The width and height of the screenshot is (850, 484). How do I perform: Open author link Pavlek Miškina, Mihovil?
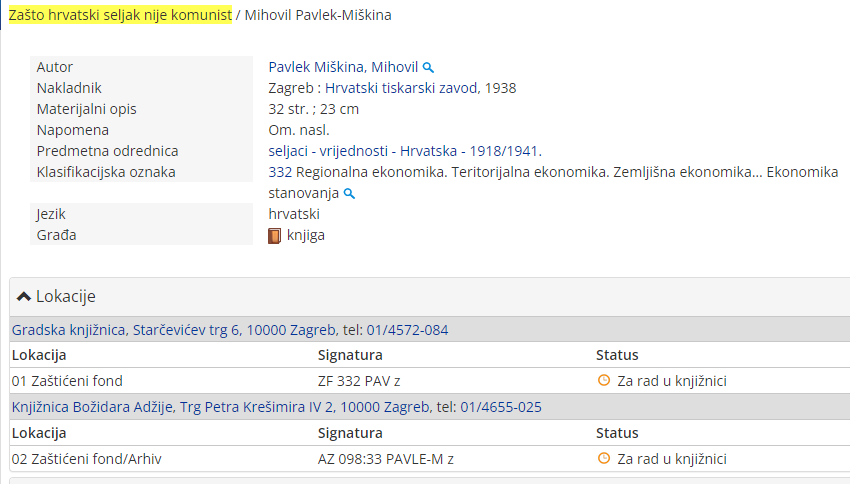343,67
